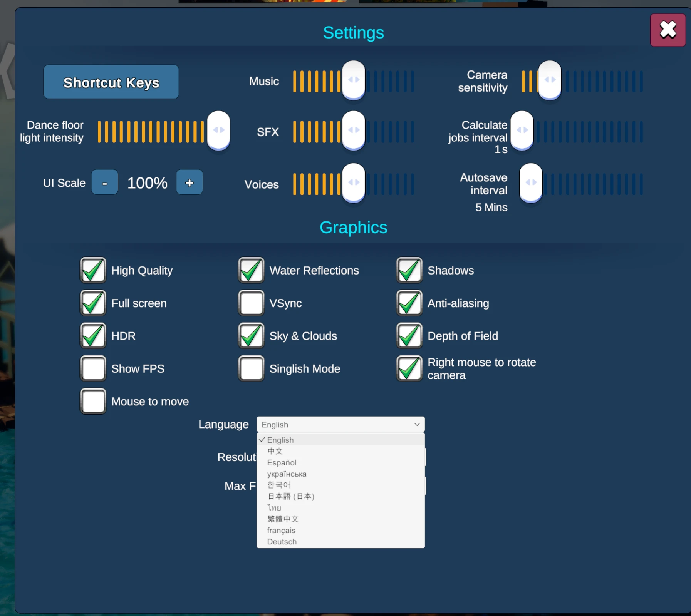Select Español from the language list
Screen dimensions: 691x616
click(282, 462)
